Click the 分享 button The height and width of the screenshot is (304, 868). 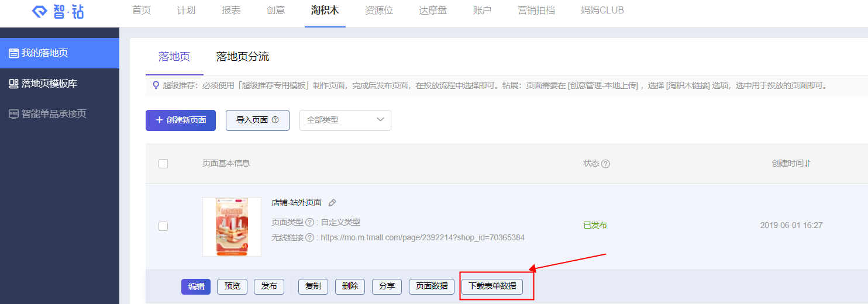(x=387, y=286)
